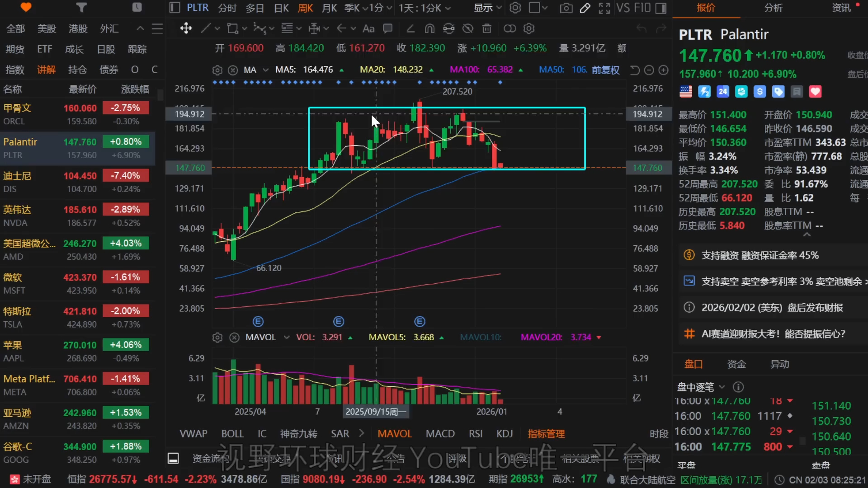Click the move crosshair tool
The image size is (868, 488).
click(x=186, y=28)
